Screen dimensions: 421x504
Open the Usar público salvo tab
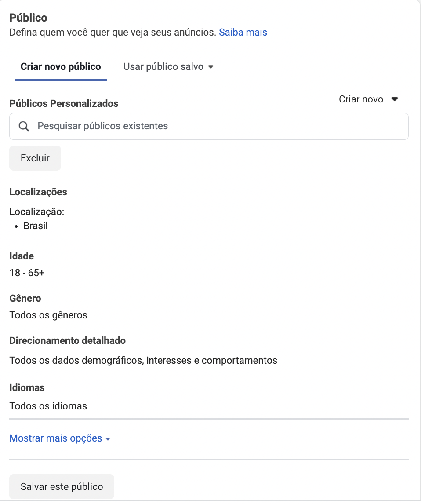coord(168,67)
